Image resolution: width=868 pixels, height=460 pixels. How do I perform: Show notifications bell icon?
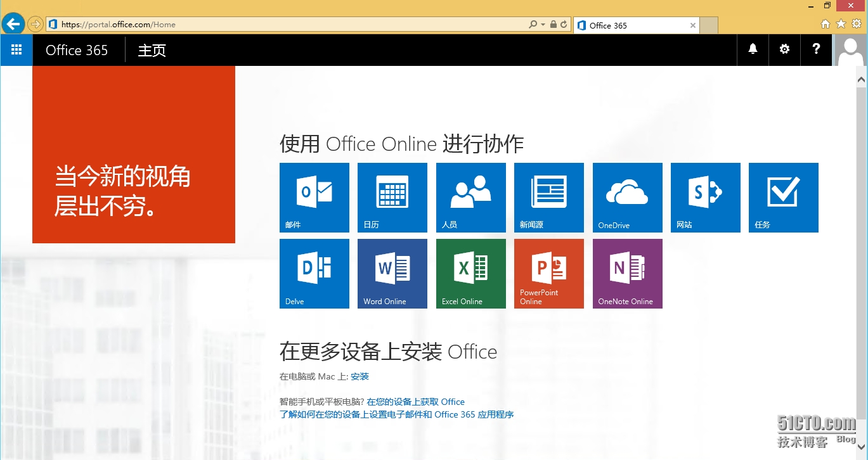pos(753,49)
